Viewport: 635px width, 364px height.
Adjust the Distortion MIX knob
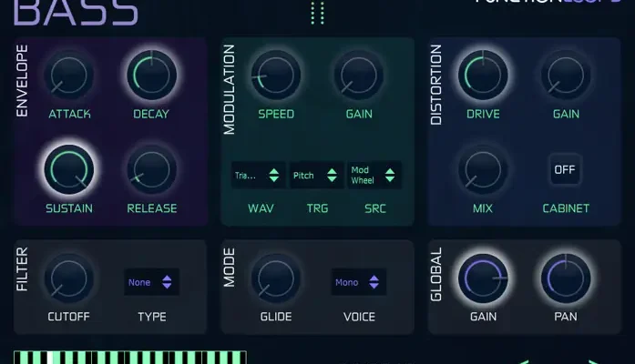[483, 170]
